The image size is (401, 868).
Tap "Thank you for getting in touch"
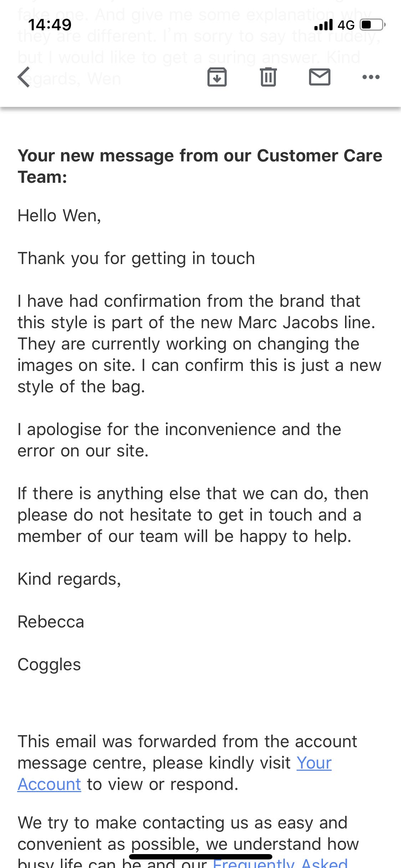pos(136,258)
